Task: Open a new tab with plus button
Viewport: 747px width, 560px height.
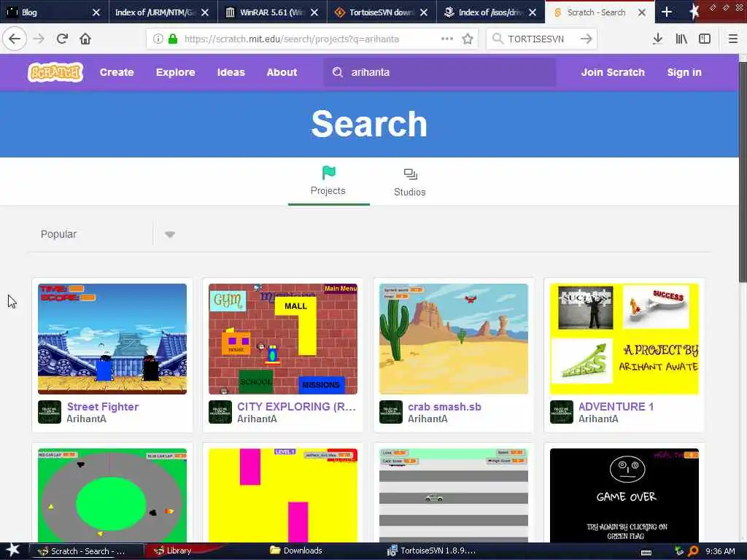Action: pos(667,12)
